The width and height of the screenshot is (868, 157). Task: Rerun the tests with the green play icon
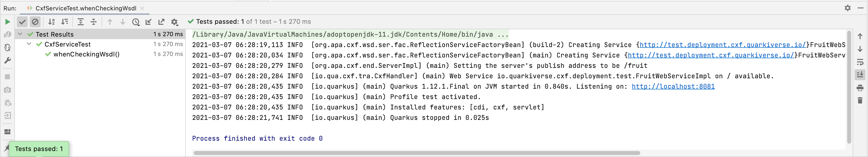(x=7, y=21)
